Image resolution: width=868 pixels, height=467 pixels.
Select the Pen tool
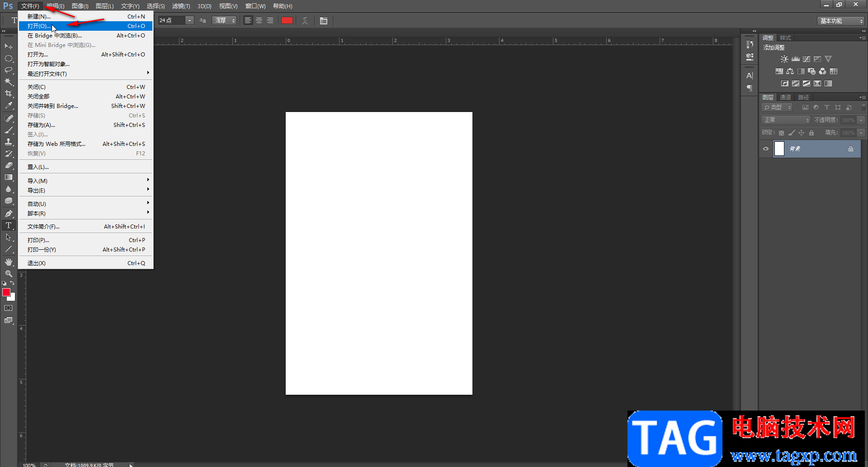9,214
